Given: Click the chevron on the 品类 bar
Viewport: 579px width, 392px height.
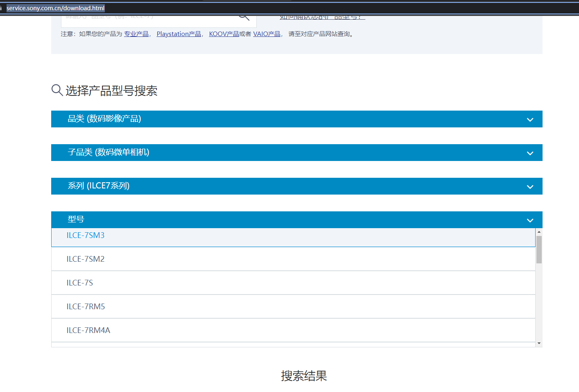Looking at the screenshot, I should pos(530,120).
